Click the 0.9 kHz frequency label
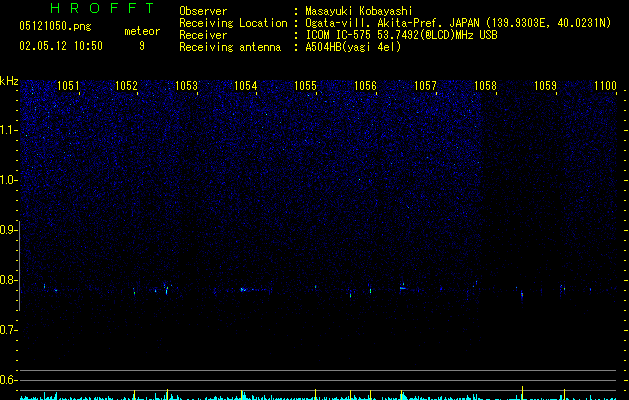Image resolution: width=629 pixels, height=400 pixels. tap(8, 230)
